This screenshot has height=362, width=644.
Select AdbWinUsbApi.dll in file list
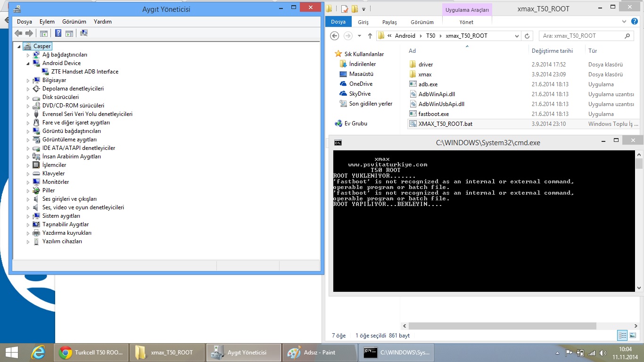tap(441, 104)
